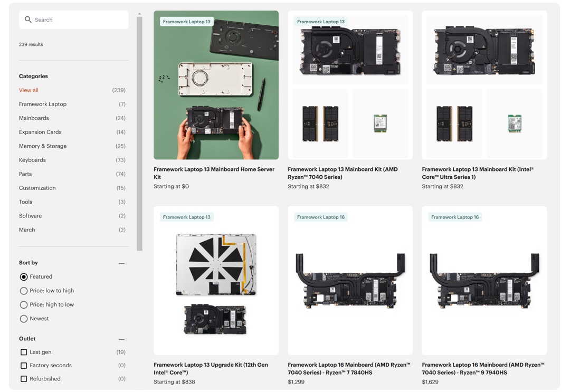Image resolution: width=570 pixels, height=392 pixels.
Task: Click Framework Laptop 16 tag on 7940HS card
Action: point(455,217)
